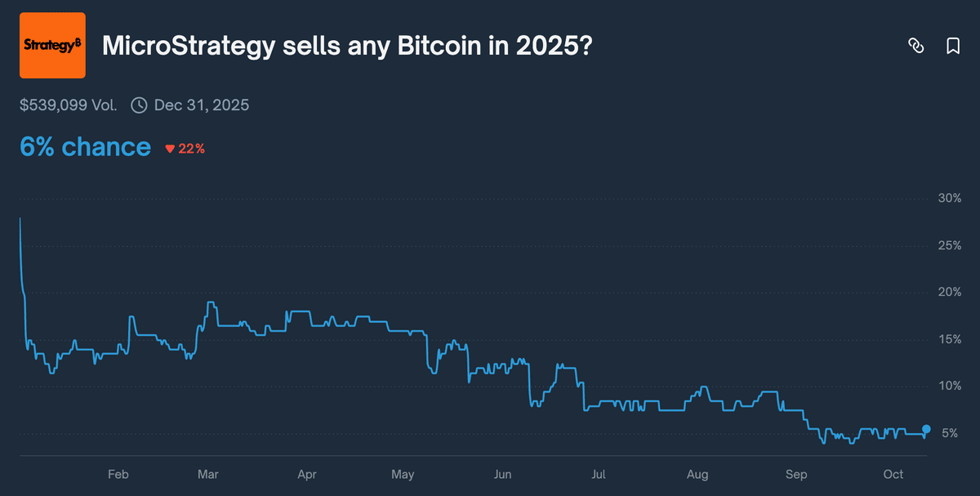
Task: Click the 22% change value
Action: pos(192,149)
